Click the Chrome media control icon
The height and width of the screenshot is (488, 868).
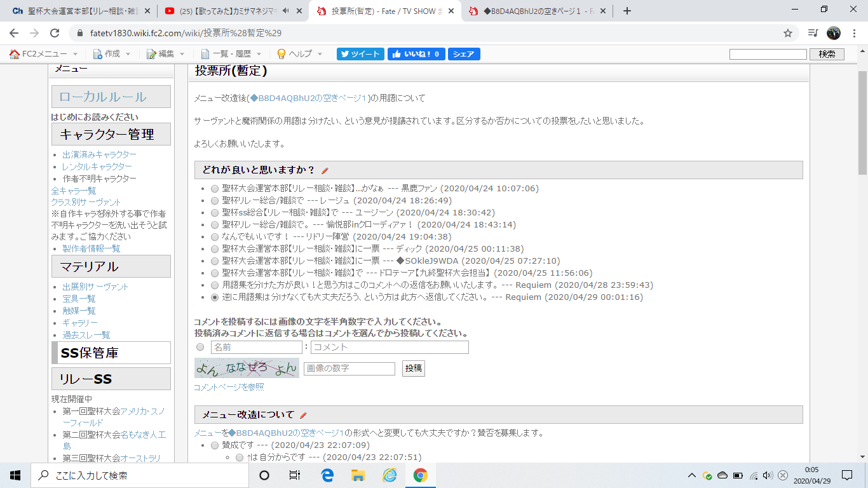tap(813, 33)
